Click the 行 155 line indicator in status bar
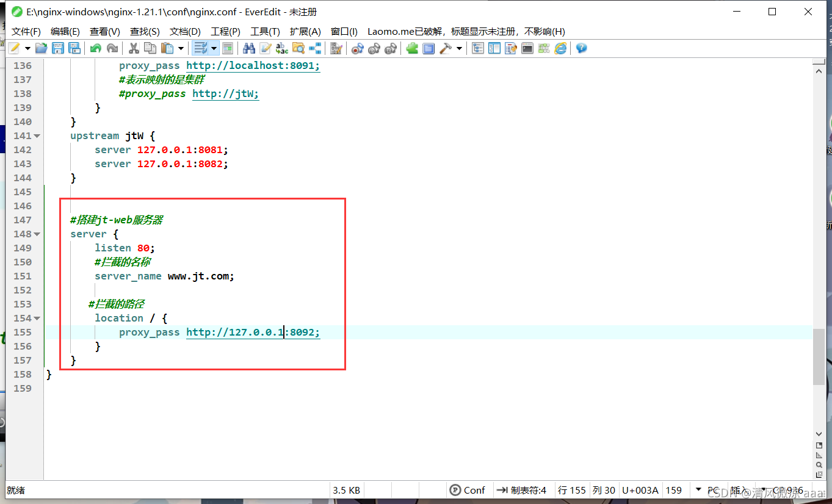This screenshot has width=832, height=504. coord(572,490)
